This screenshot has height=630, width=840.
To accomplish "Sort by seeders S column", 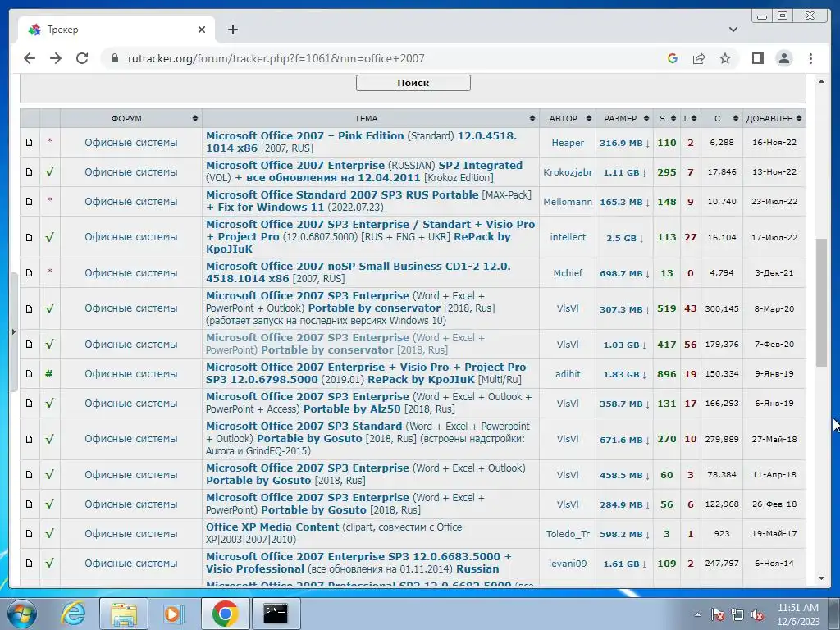I will [x=666, y=118].
